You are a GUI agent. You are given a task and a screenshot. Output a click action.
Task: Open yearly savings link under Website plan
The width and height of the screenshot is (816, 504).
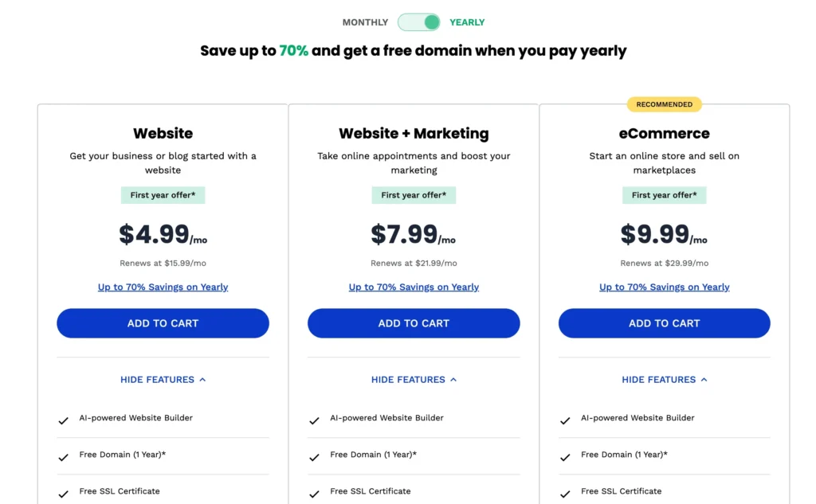coord(163,287)
